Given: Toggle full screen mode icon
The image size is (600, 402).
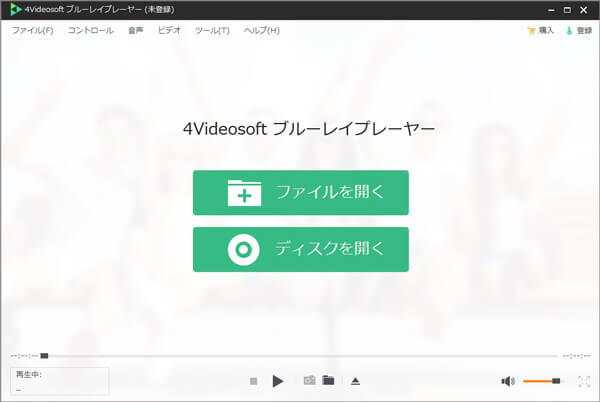Looking at the screenshot, I should (584, 381).
